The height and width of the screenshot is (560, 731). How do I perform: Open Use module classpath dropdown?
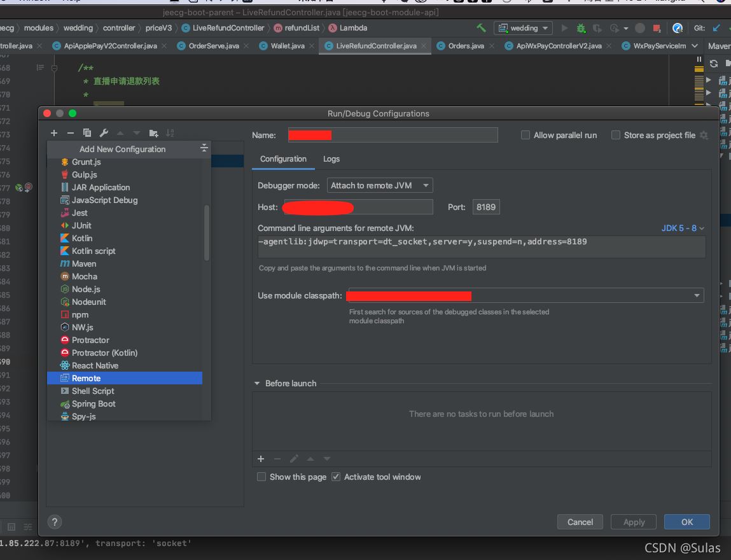(x=526, y=296)
